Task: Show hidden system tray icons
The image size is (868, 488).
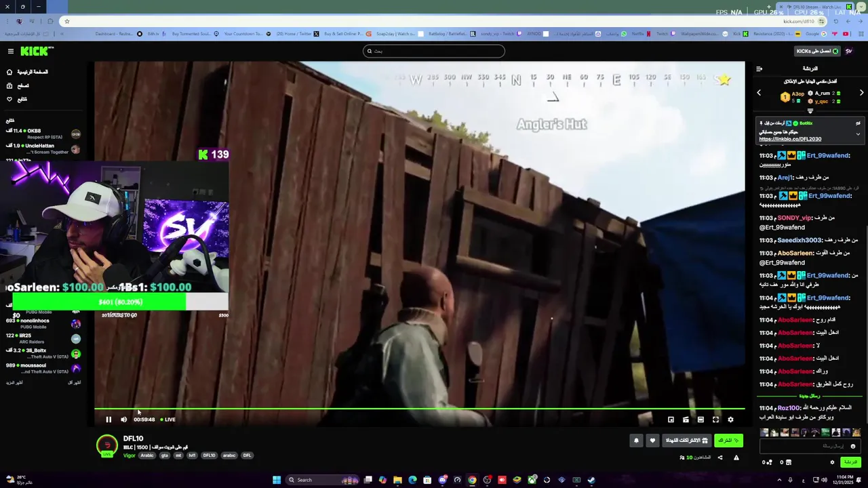Action: pos(779,480)
